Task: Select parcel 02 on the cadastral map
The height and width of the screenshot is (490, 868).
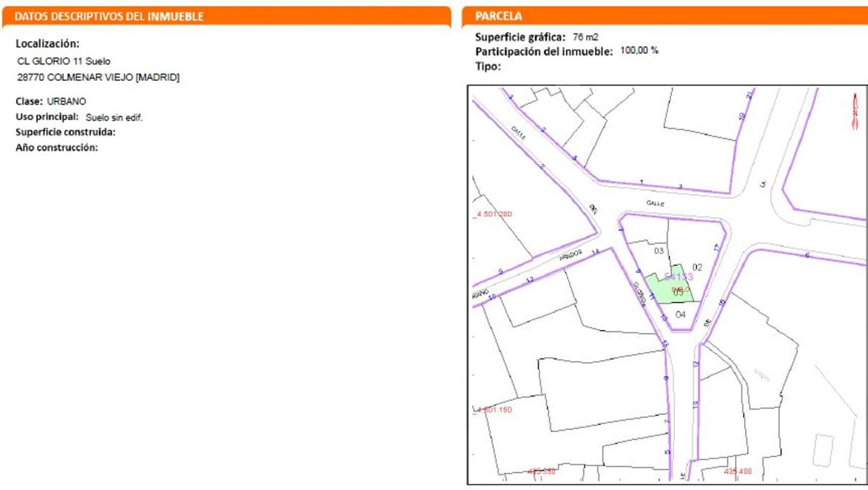Action: click(698, 267)
